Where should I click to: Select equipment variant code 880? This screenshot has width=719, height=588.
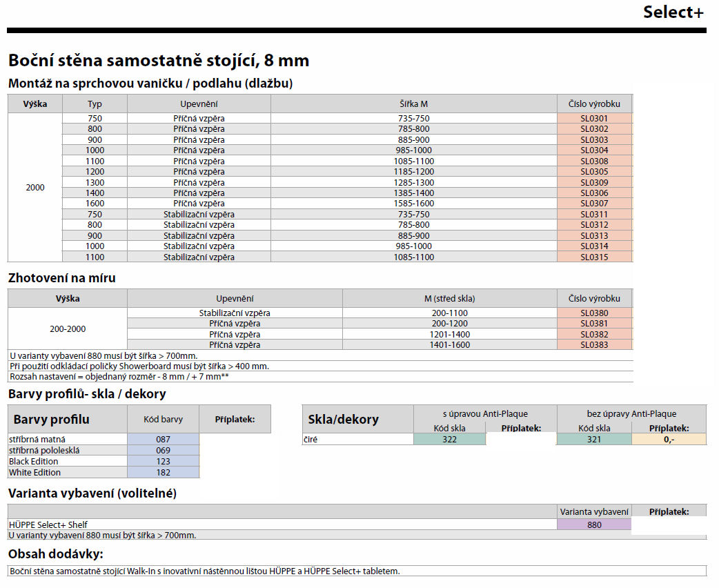(x=594, y=525)
